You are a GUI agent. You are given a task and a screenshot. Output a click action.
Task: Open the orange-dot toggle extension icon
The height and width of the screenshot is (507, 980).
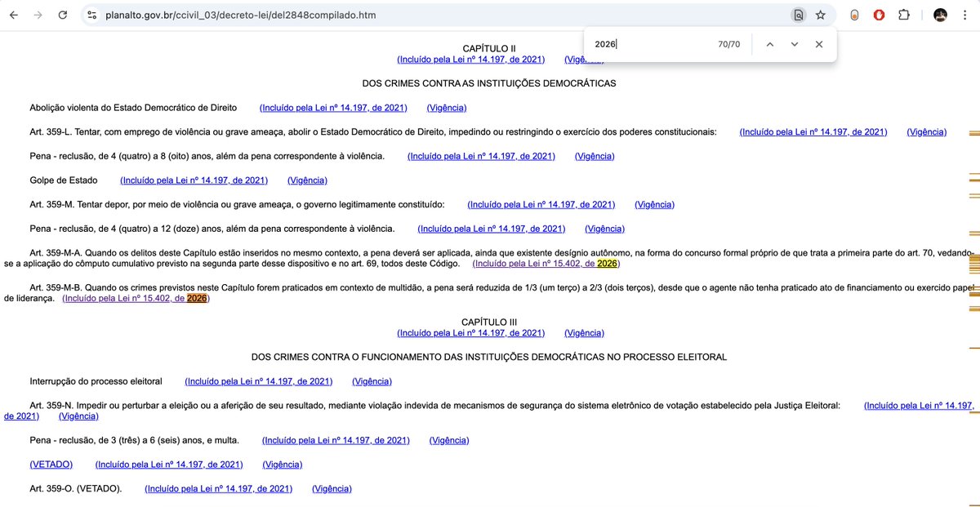(x=854, y=15)
